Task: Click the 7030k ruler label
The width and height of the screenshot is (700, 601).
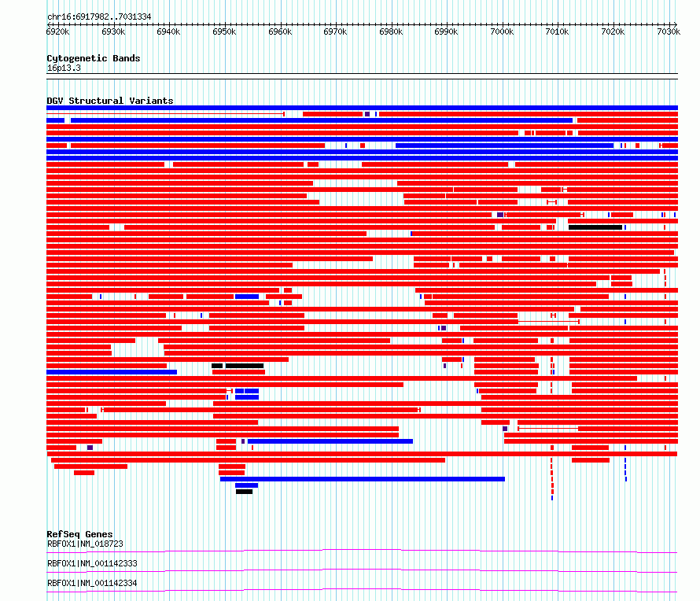Action: 669,31
